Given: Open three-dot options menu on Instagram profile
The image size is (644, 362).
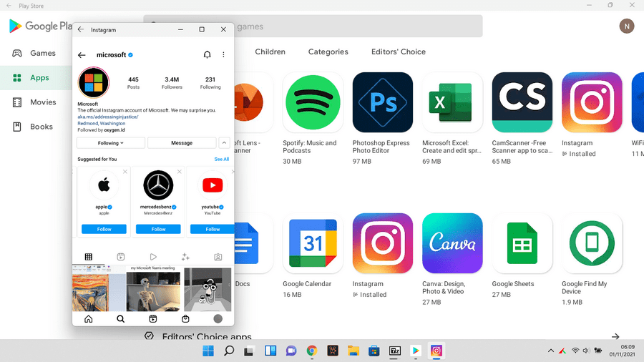Looking at the screenshot, I should point(223,54).
